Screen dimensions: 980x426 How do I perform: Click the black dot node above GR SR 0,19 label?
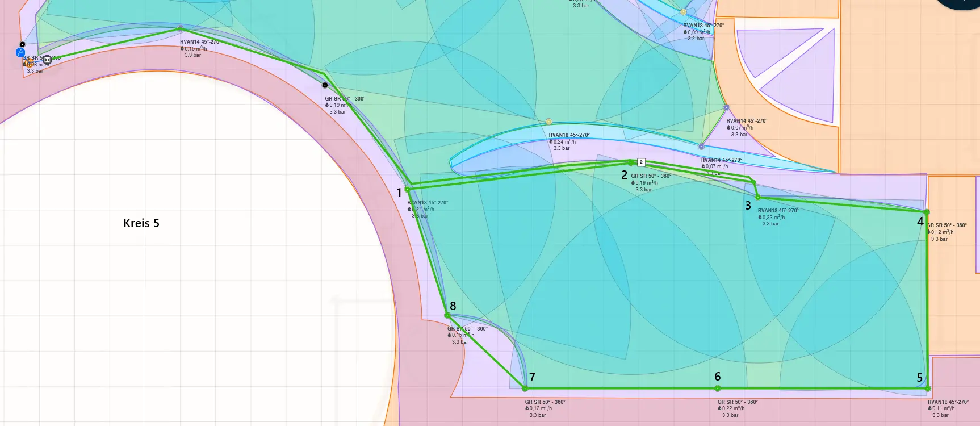point(325,85)
